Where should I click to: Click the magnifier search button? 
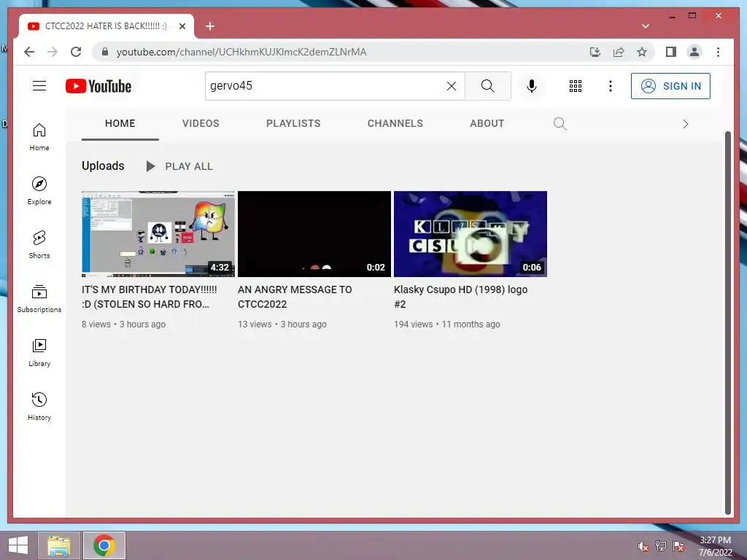coord(487,86)
